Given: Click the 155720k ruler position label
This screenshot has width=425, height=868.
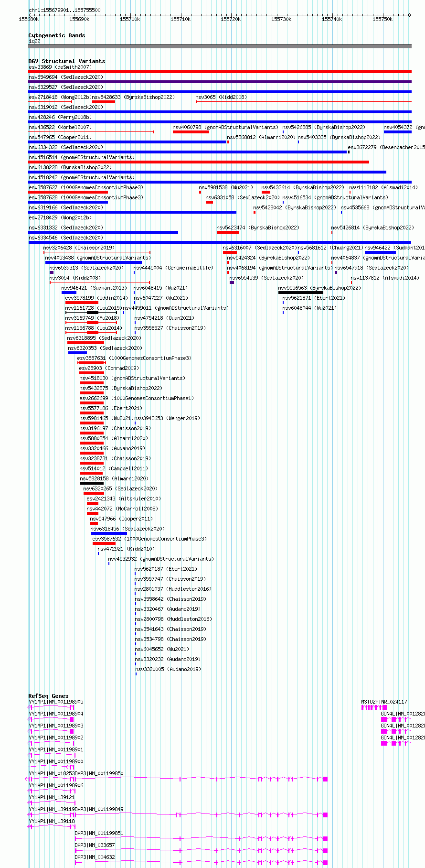Looking at the screenshot, I should (231, 19).
